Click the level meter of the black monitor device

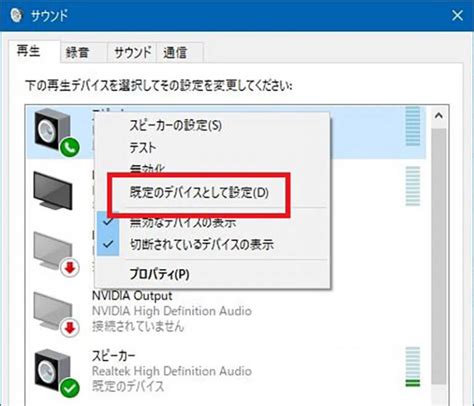click(413, 186)
